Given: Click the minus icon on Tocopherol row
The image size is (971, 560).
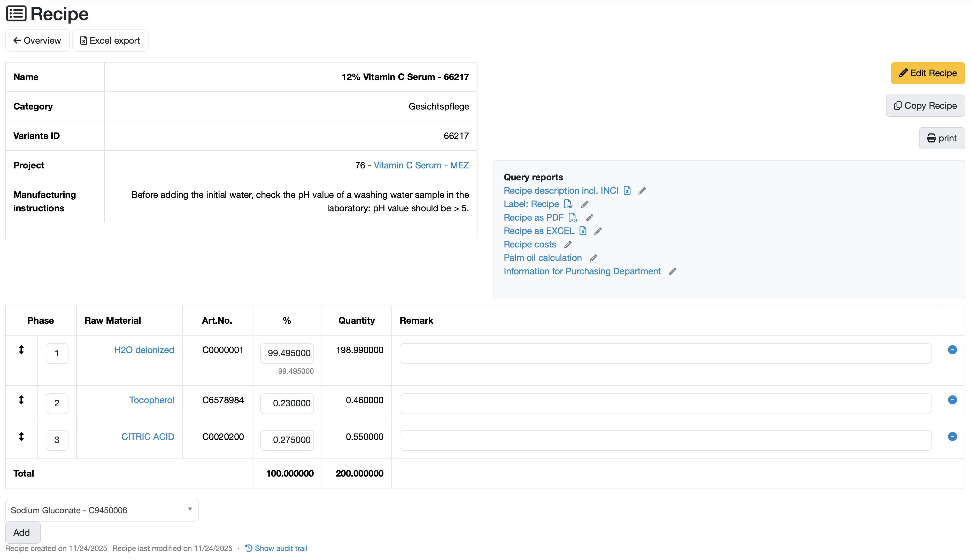Looking at the screenshot, I should point(952,400).
